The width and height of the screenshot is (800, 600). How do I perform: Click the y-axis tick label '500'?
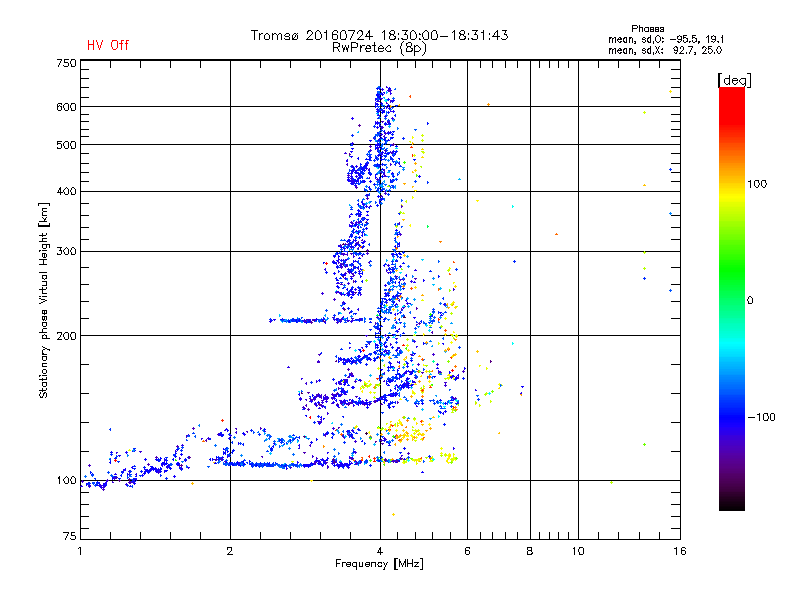[x=67, y=145]
